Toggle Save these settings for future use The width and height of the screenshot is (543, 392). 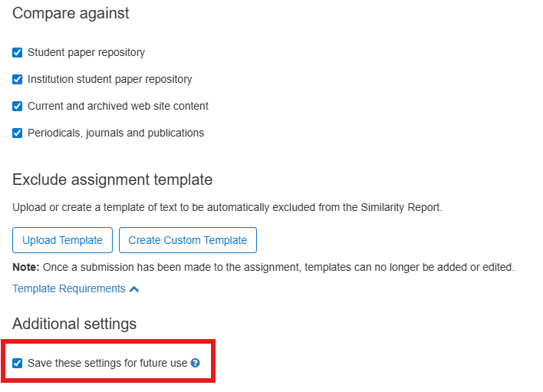18,363
